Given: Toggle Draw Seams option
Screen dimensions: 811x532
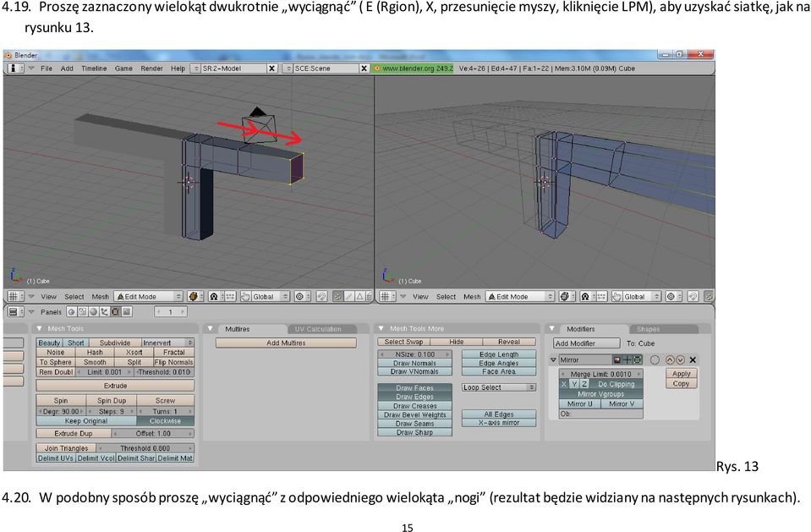Looking at the screenshot, I should pyautogui.click(x=415, y=424).
